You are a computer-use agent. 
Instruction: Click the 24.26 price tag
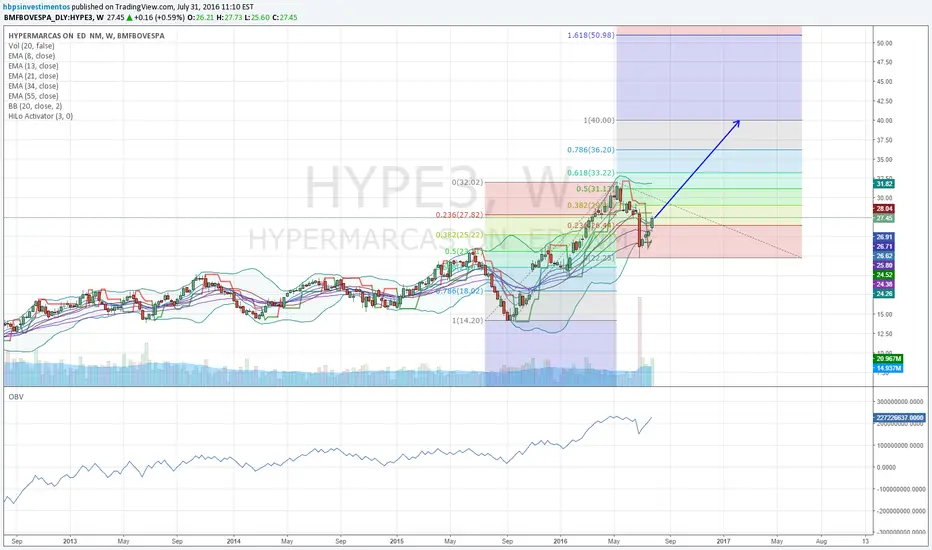tap(884, 294)
